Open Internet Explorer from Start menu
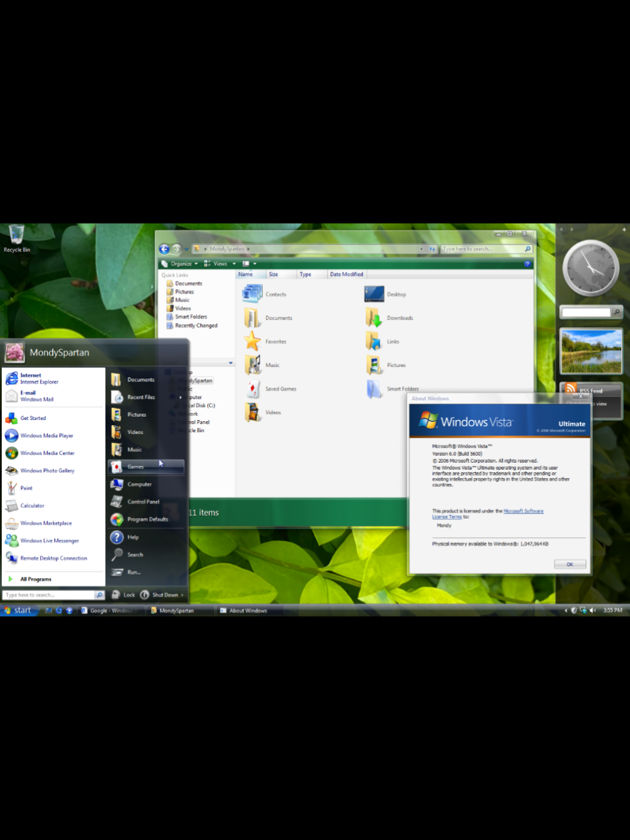Viewport: 630px width, 840px height. click(x=54, y=378)
